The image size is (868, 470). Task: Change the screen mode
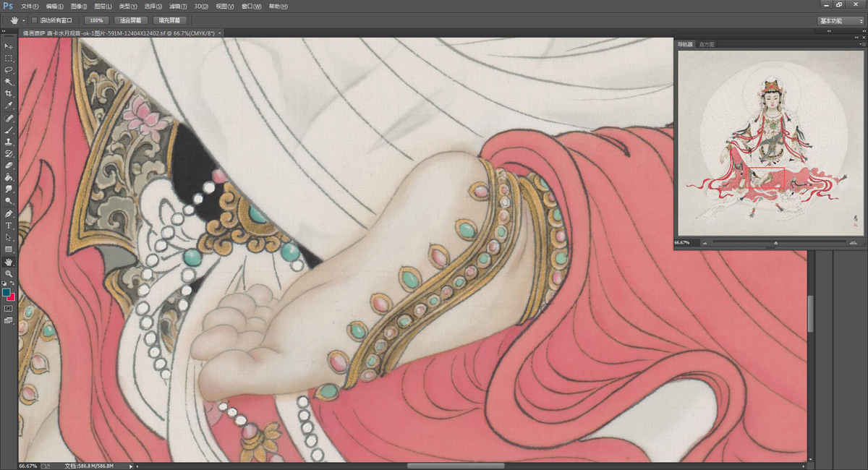click(9, 320)
